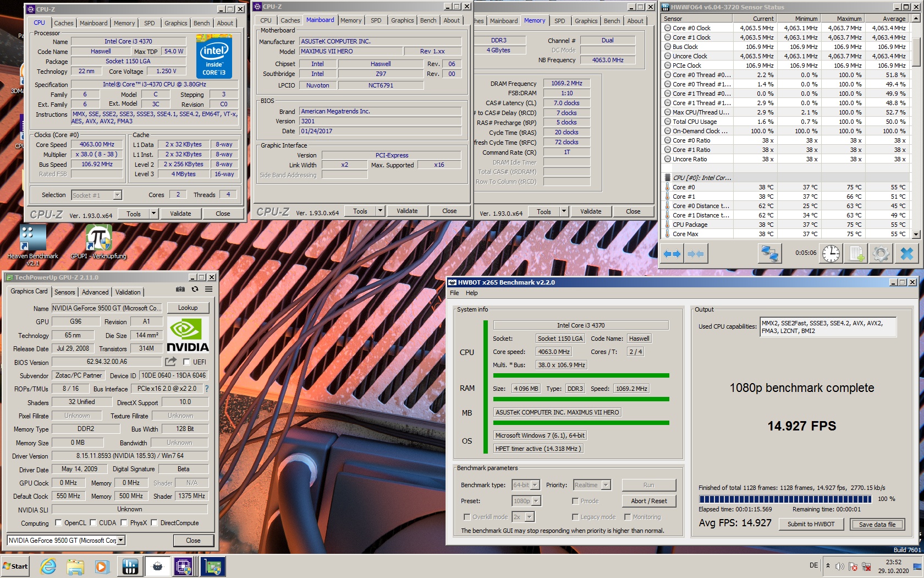Toggle Monitoring checkbox in HWBOT x265
924x578 pixels.
click(x=628, y=517)
